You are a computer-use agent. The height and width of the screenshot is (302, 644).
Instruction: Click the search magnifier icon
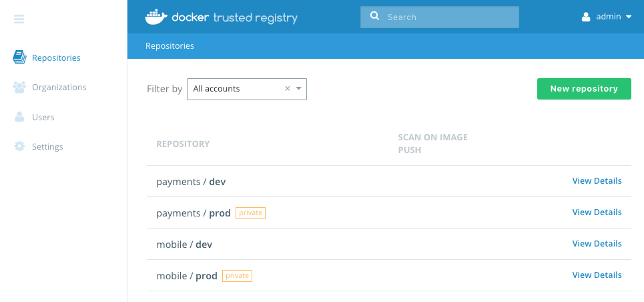374,17
